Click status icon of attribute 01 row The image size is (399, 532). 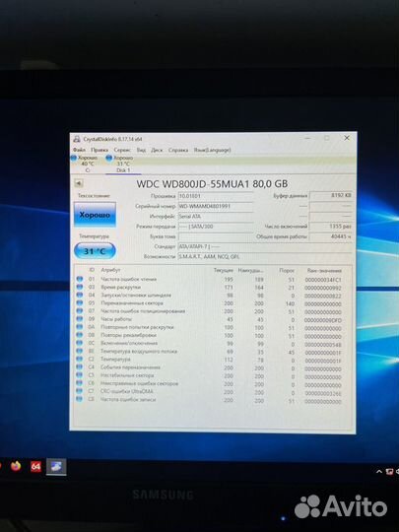click(80, 279)
